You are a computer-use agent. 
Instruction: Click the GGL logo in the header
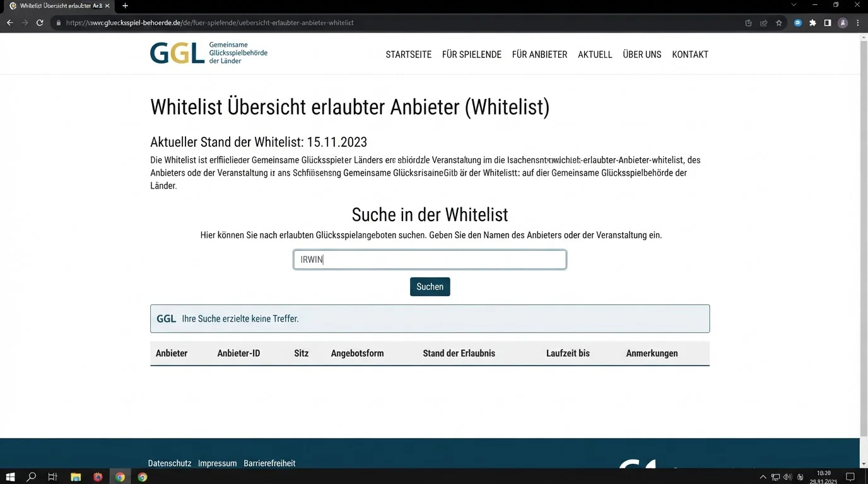pyautogui.click(x=209, y=54)
